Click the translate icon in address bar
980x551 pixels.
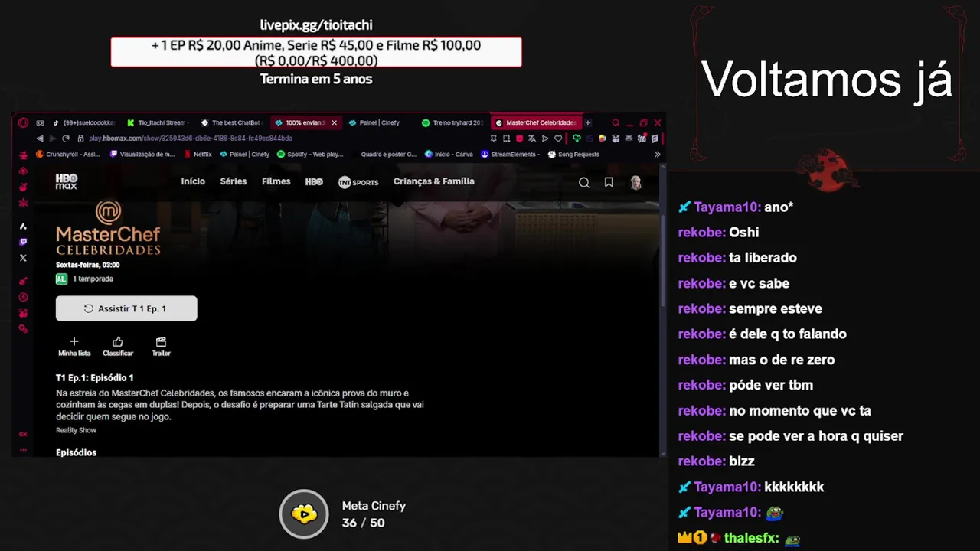532,139
